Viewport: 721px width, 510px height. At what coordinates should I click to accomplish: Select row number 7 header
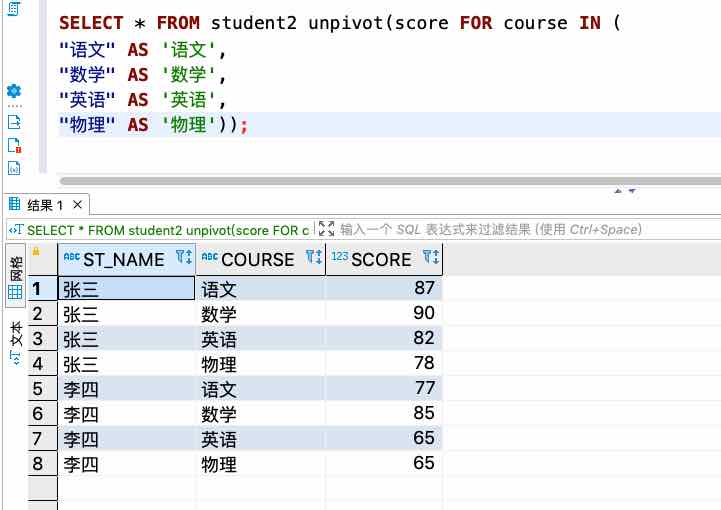(42, 439)
